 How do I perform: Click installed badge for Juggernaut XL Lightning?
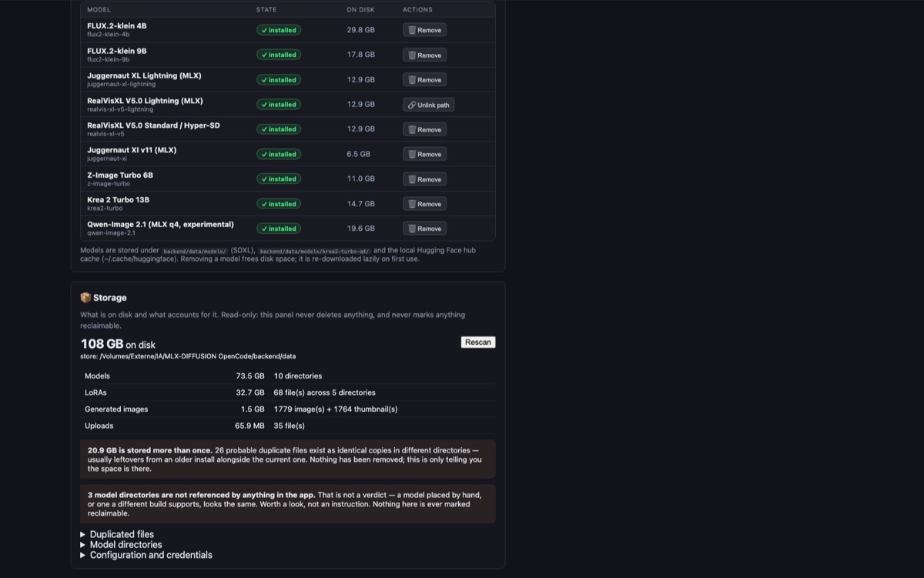[279, 80]
